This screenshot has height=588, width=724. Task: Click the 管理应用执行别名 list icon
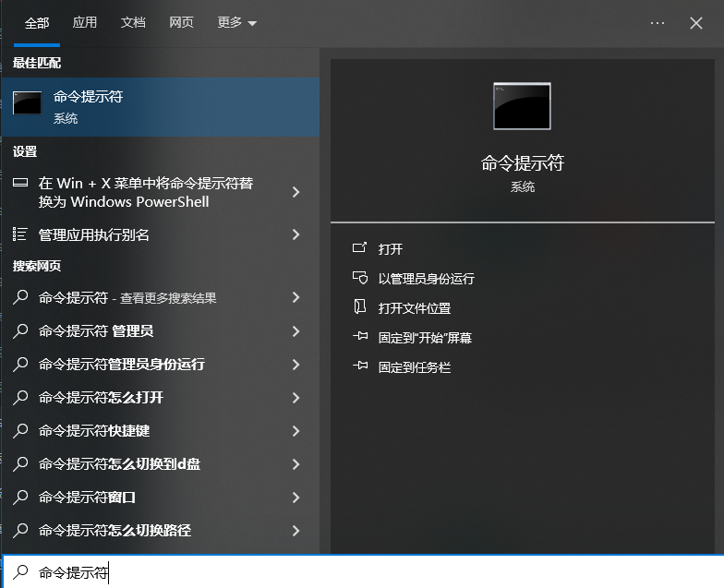(20, 234)
